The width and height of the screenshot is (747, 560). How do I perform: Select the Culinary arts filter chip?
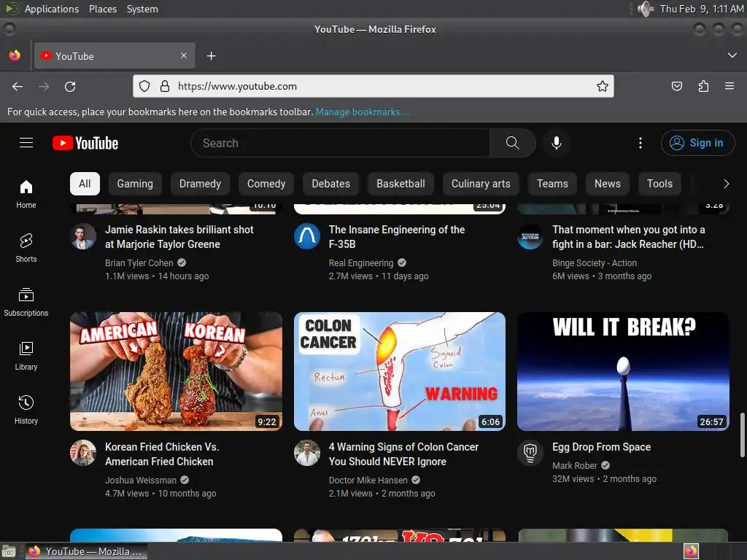click(481, 184)
